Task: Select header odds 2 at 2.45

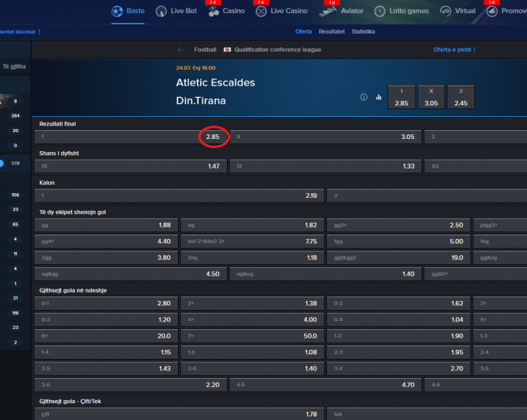Action: (461, 97)
